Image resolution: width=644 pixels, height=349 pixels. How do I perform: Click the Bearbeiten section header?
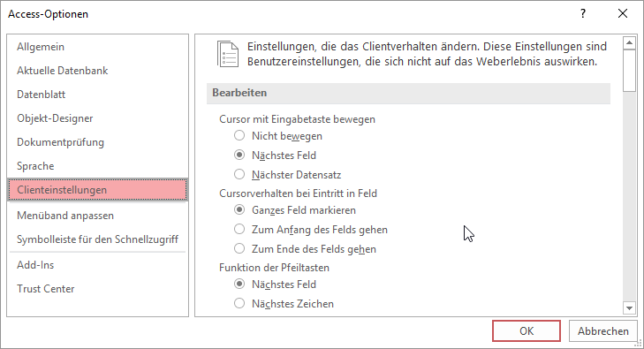click(x=408, y=93)
